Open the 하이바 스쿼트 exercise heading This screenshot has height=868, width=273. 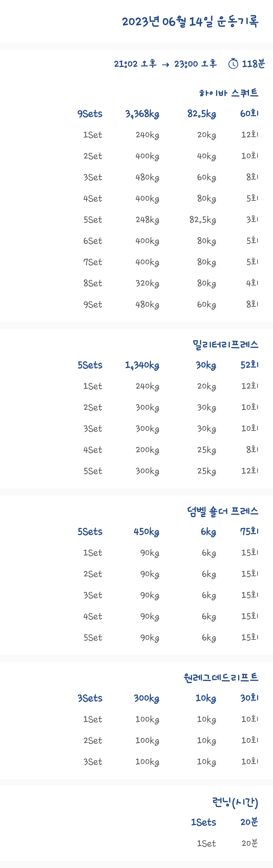[x=228, y=93]
